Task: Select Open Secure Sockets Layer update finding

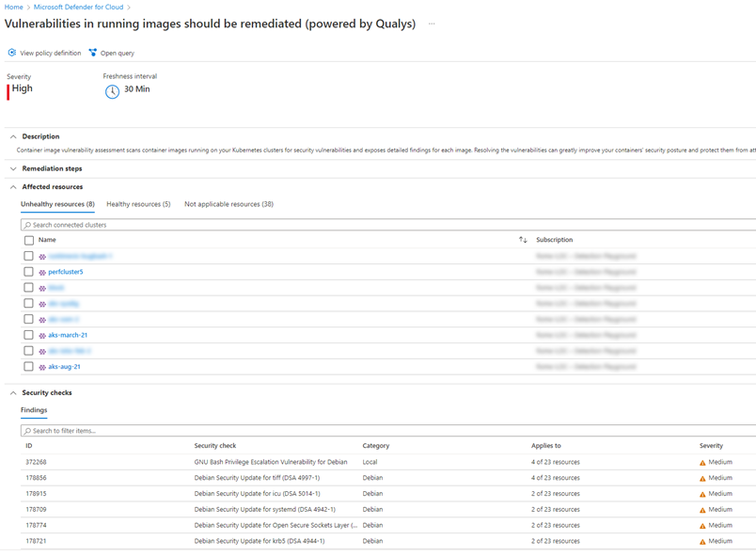Action: [x=276, y=526]
